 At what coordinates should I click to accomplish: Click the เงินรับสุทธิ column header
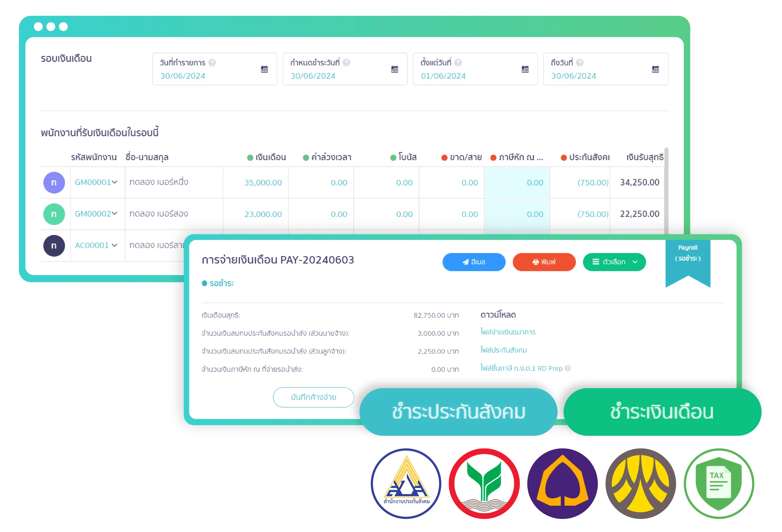click(645, 157)
